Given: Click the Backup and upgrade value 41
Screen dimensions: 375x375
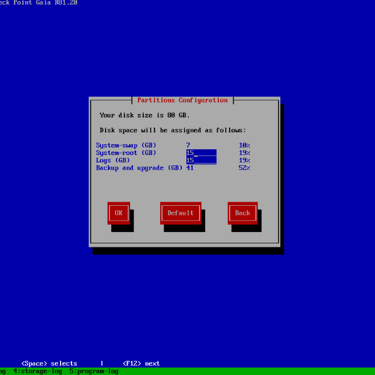Looking at the screenshot, I should pos(190,168).
